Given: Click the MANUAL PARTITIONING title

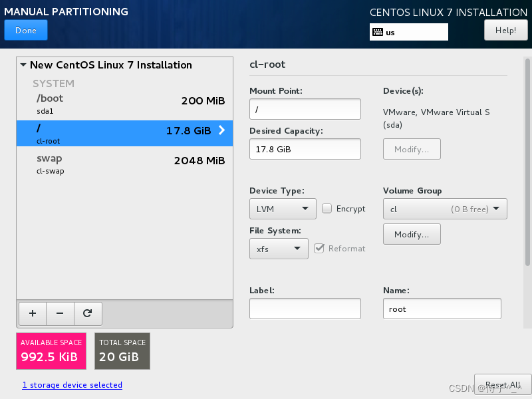Looking at the screenshot, I should click(66, 11).
